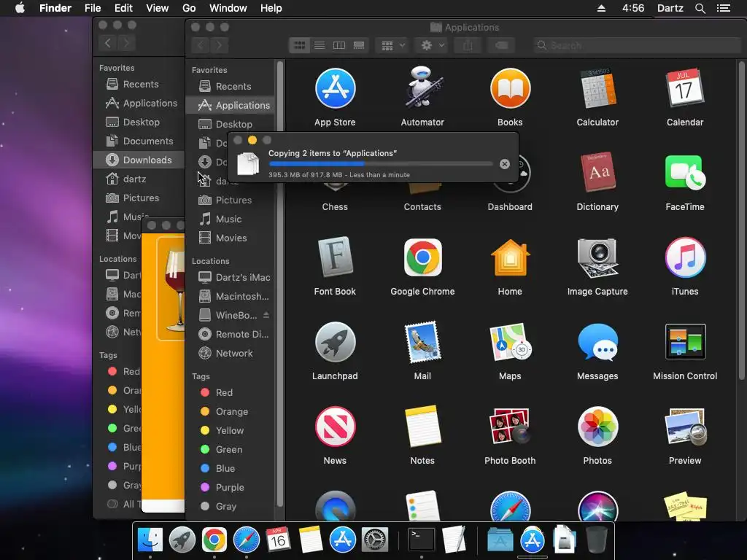747x560 pixels.
Task: Select Macintosh... disk in sidebar
Action: point(230,296)
